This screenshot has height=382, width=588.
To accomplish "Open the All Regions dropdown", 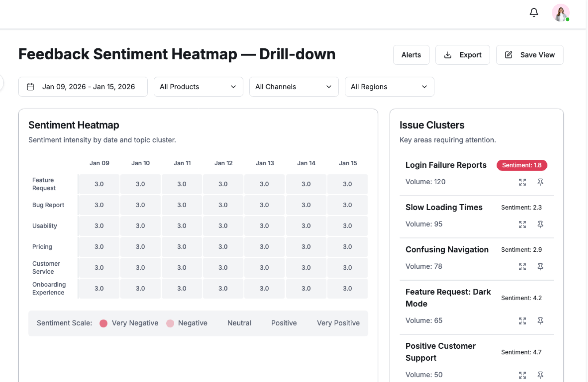I will coord(389,87).
